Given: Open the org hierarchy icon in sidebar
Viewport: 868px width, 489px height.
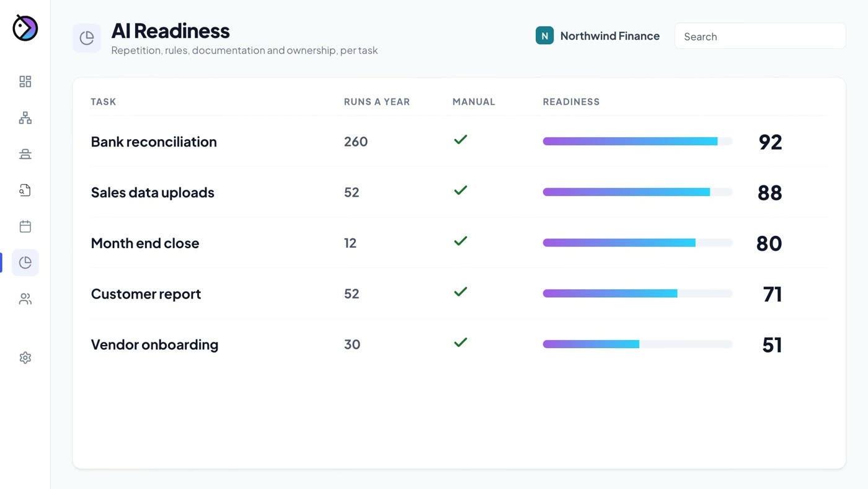Looking at the screenshot, I should (25, 118).
